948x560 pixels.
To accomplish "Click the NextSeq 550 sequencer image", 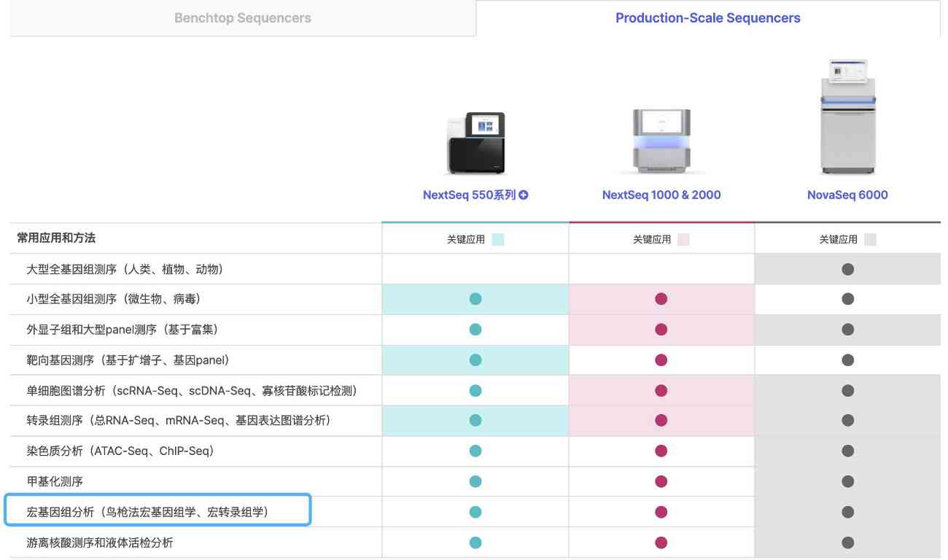I will (x=475, y=143).
